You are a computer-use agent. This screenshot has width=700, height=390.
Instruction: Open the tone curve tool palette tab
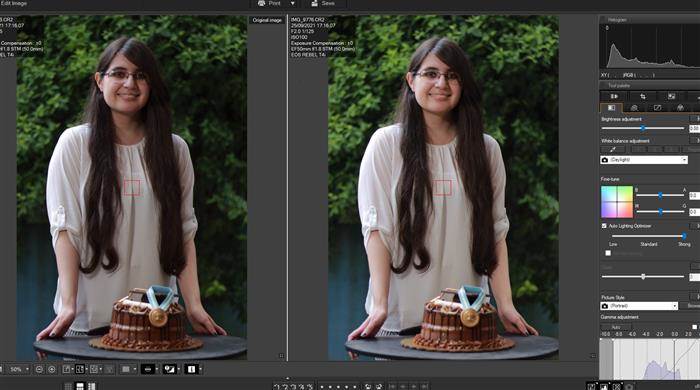(657, 108)
